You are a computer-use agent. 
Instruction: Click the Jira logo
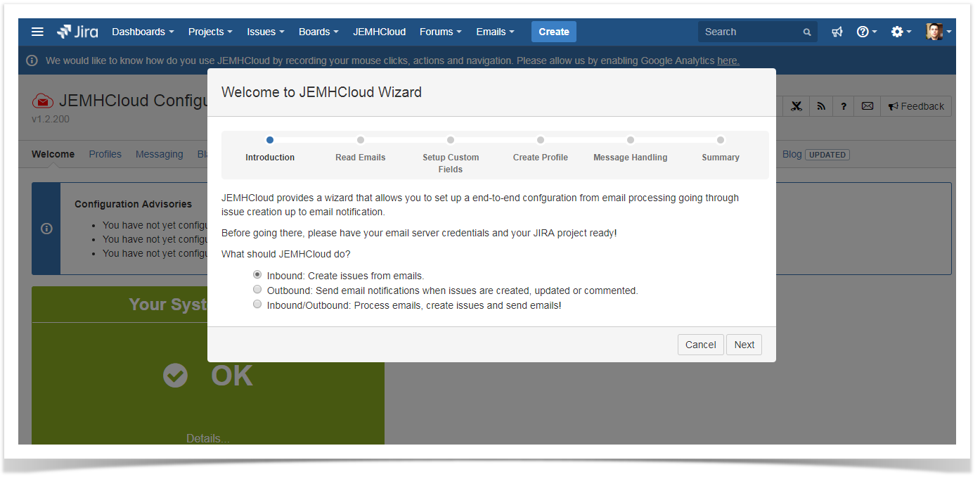pos(77,32)
